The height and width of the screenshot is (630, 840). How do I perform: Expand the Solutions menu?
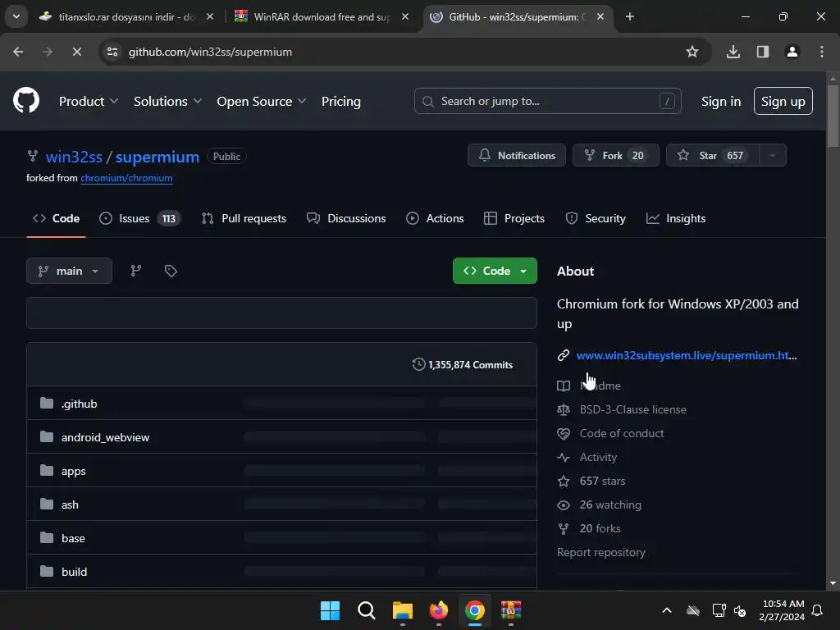(x=167, y=101)
